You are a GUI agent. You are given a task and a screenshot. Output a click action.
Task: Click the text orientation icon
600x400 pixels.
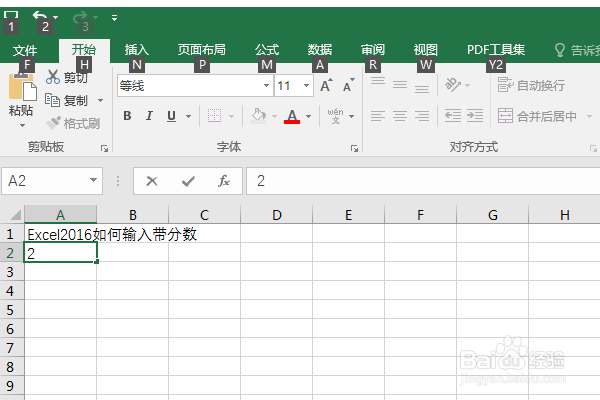click(x=453, y=85)
